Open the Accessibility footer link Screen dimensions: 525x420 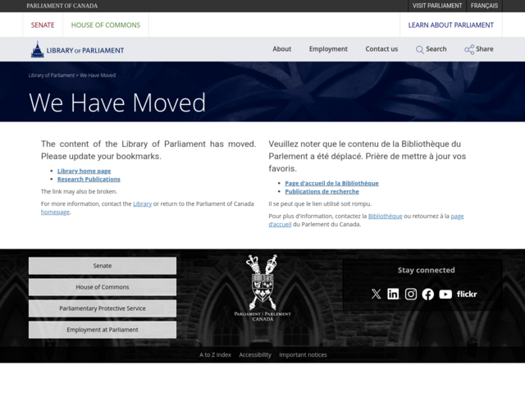(x=255, y=354)
